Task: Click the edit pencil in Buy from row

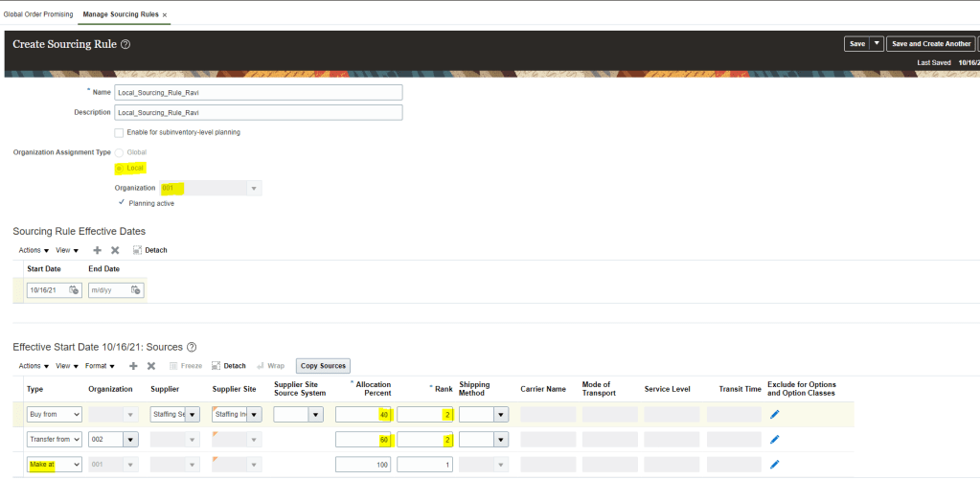Action: point(775,415)
